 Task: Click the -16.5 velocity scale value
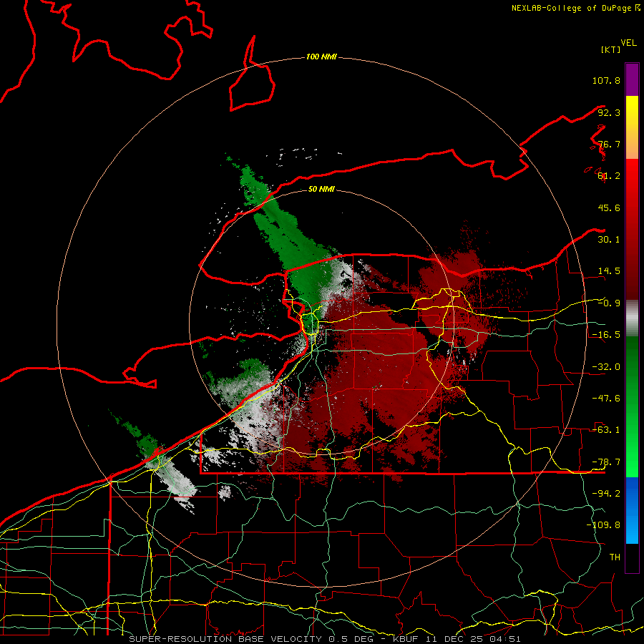pos(606,335)
